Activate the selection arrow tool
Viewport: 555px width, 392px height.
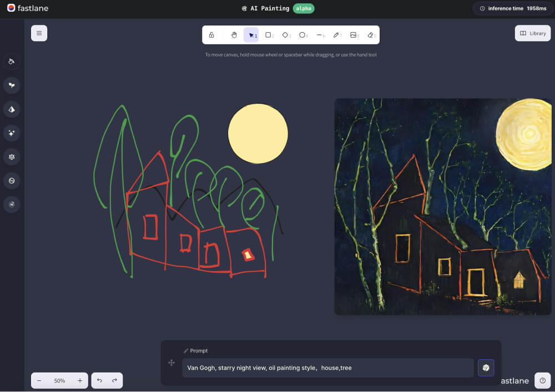[251, 35]
